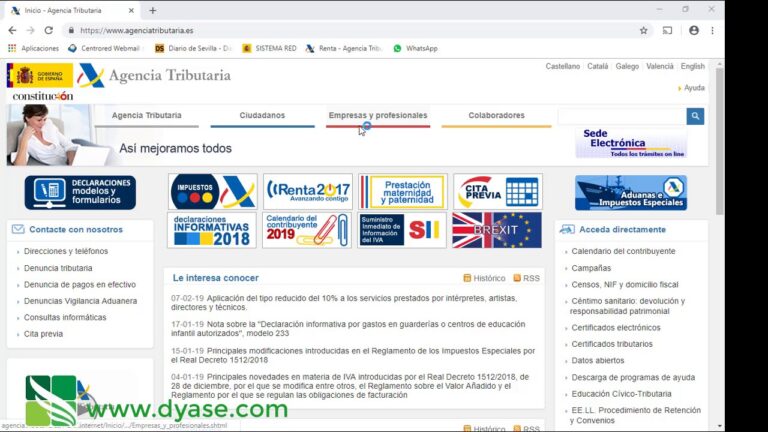Open RSS feed beside Le interesa conocer
Viewport: 768px width, 432px height.
click(x=527, y=278)
